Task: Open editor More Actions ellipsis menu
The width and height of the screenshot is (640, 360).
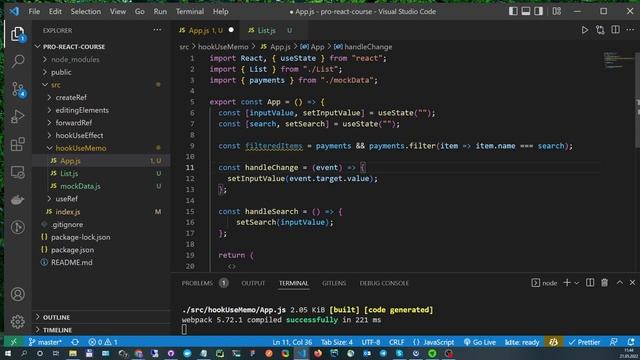Action: [x=630, y=30]
